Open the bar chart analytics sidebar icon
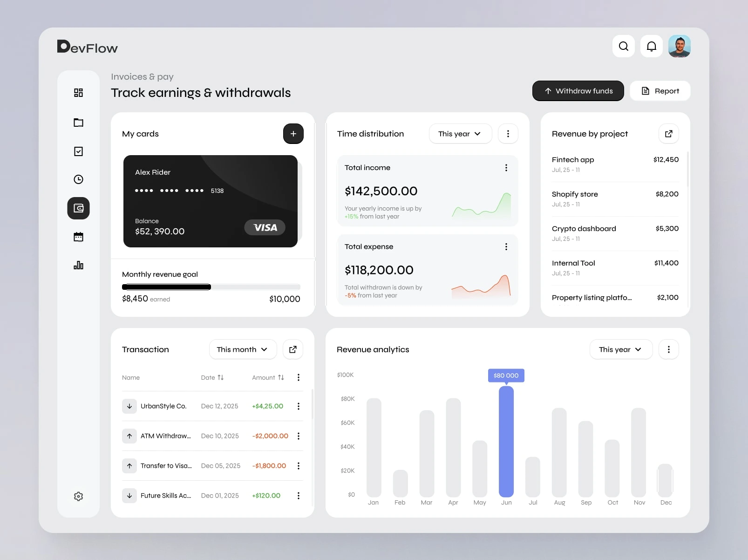This screenshot has height=560, width=748. [78, 265]
